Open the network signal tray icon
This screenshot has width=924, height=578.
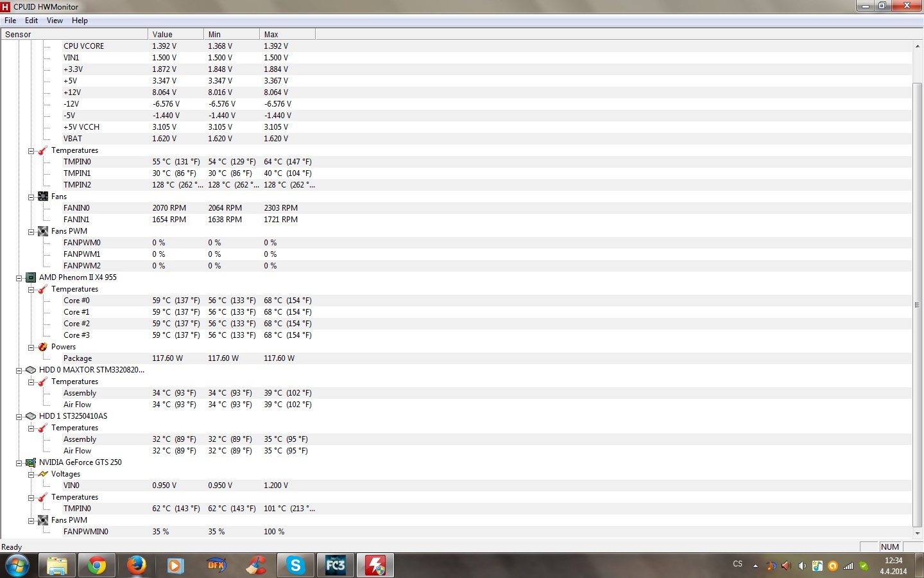pos(848,566)
